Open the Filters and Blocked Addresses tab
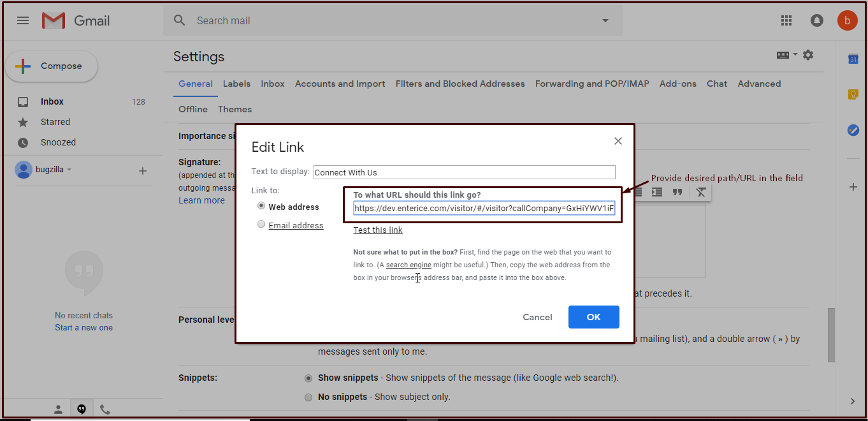 pyautogui.click(x=459, y=84)
